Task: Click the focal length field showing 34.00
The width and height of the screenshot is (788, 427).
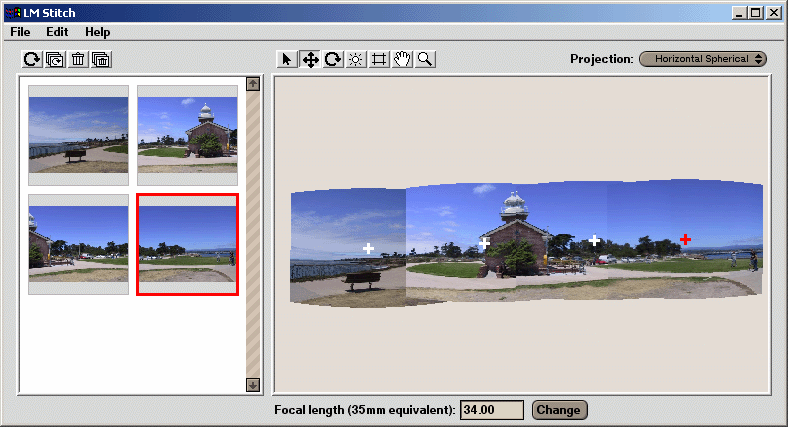Action: click(492, 410)
